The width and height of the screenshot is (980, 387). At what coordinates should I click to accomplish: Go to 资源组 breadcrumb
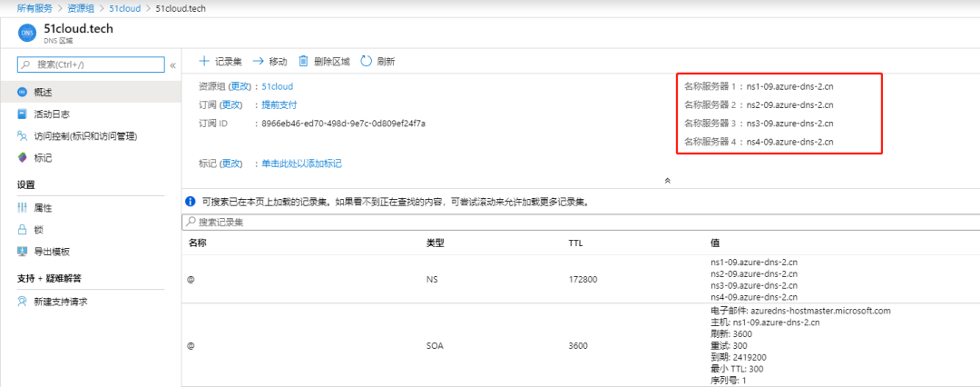click(x=82, y=9)
